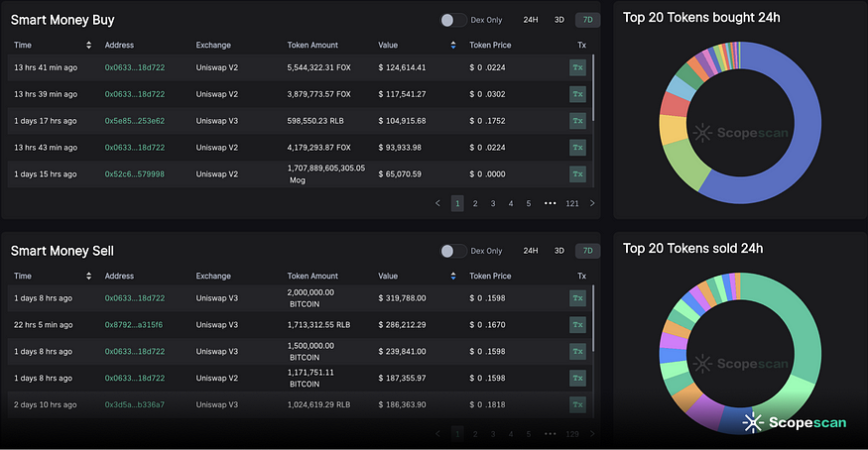This screenshot has height=450, width=868.
Task: Open Tx icon for 1,713,312.55 RLB sell
Action: point(577,324)
